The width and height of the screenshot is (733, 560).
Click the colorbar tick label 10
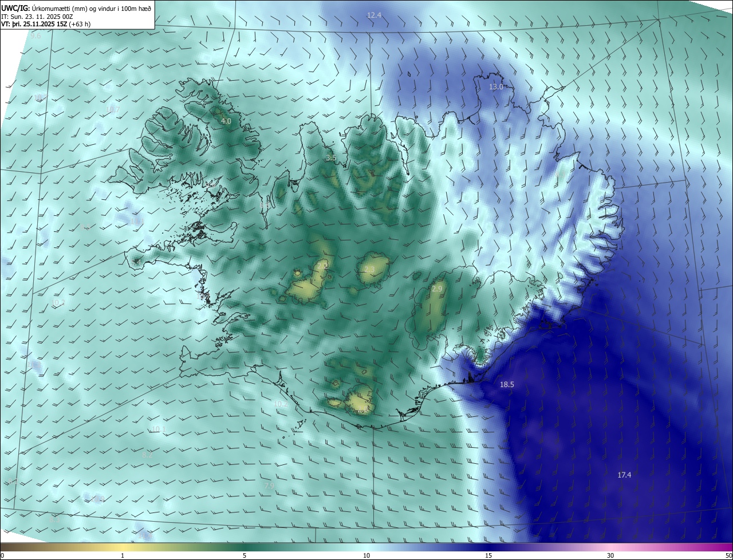[366, 555]
